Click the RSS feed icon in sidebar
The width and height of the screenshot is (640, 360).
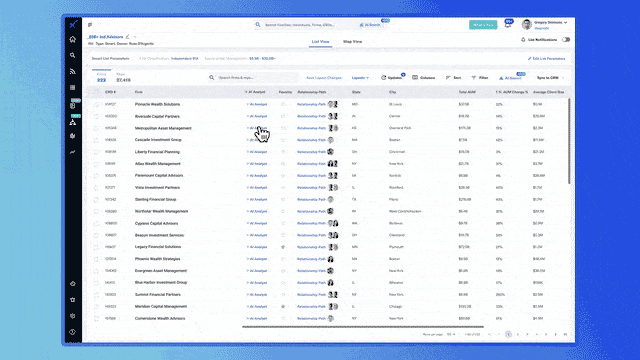73,71
